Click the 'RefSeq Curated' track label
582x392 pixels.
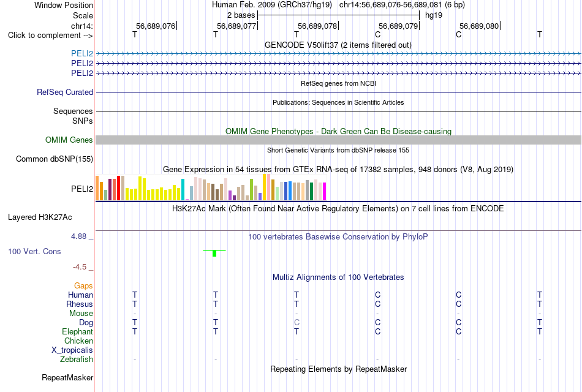[x=65, y=92]
